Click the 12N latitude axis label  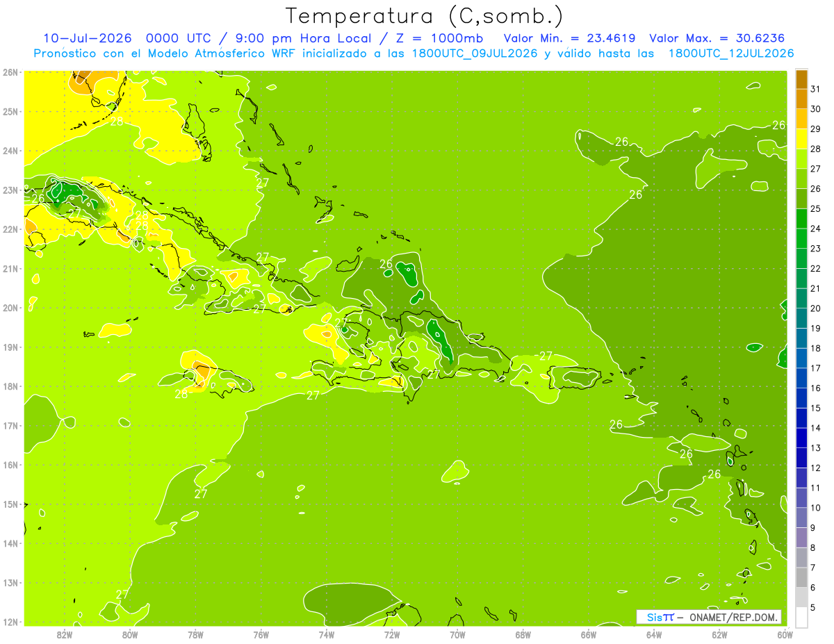(x=10, y=622)
